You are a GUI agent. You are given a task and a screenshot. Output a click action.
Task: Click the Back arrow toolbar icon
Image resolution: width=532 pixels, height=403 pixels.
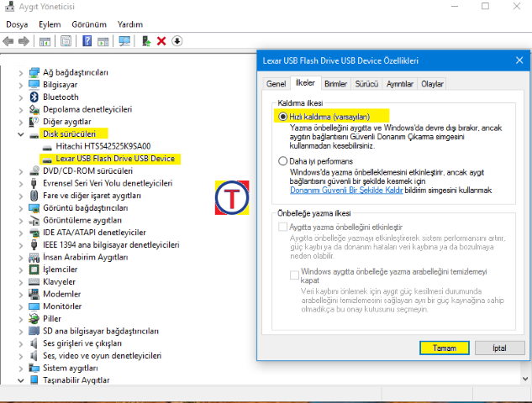click(8, 41)
